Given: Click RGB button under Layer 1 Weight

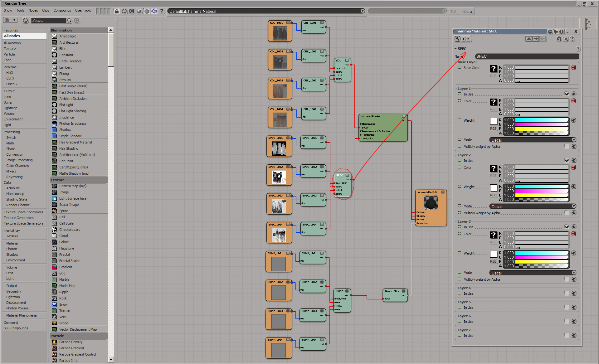Looking at the screenshot, I should point(493,129).
